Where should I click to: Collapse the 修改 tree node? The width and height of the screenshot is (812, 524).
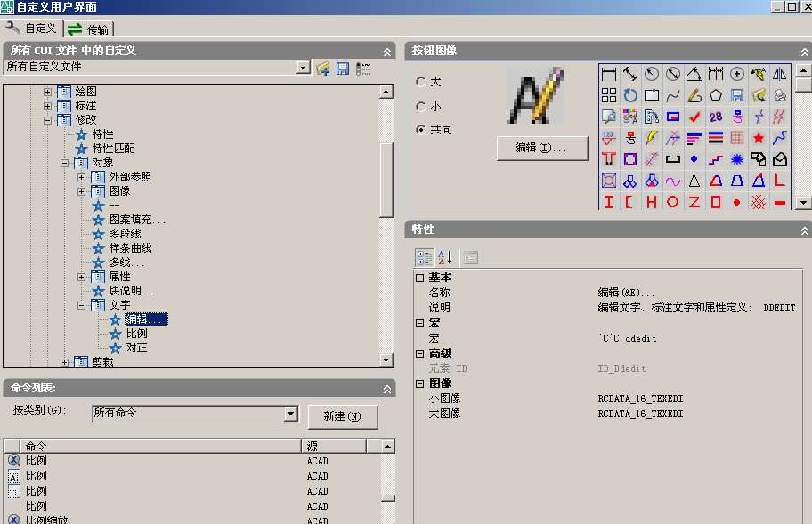tap(48, 120)
